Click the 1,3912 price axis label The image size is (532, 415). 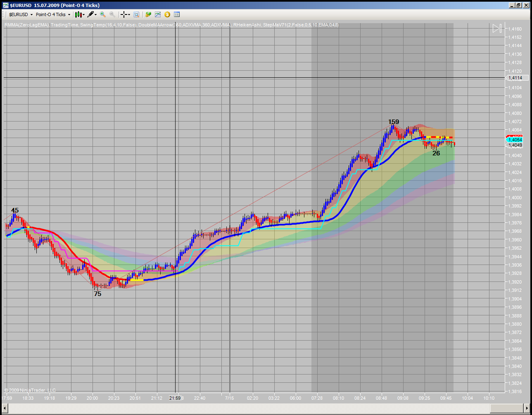coord(515,290)
